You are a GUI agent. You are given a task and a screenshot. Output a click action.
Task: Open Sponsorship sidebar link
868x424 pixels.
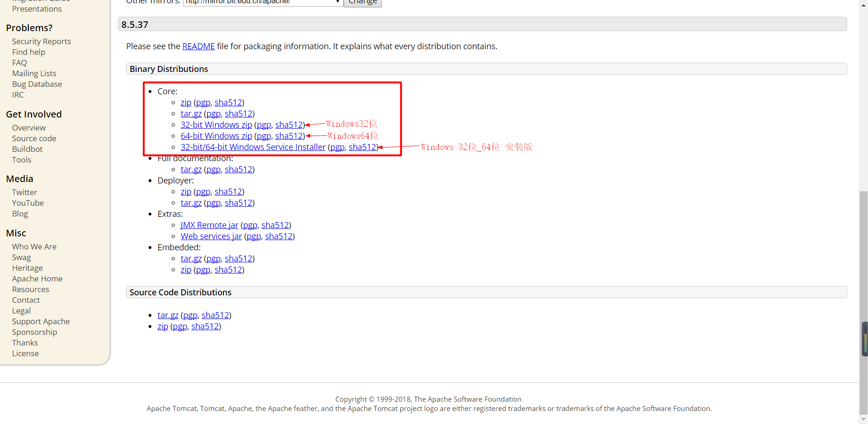point(34,332)
